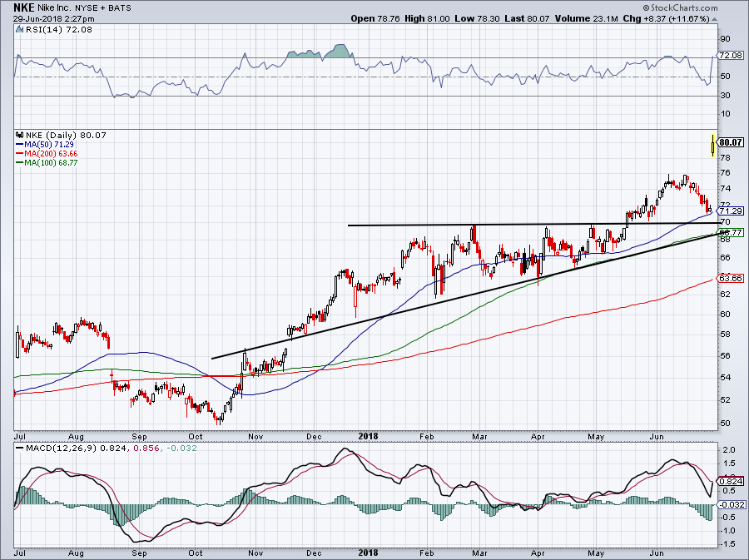The height and width of the screenshot is (560, 749).
Task: Click the black MACD legend line marker
Action: coord(19,448)
